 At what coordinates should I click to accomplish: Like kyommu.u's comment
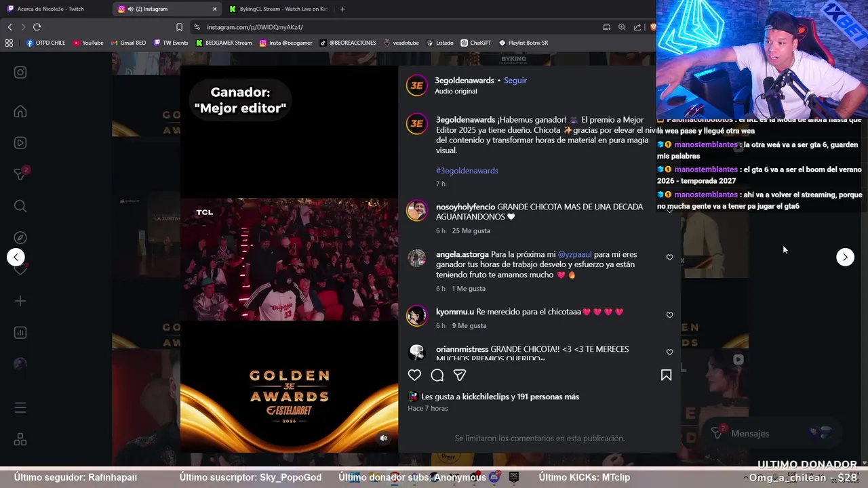coord(669,315)
